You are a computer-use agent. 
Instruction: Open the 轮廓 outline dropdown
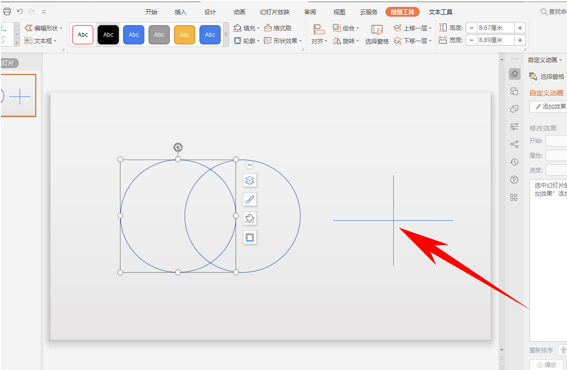247,41
